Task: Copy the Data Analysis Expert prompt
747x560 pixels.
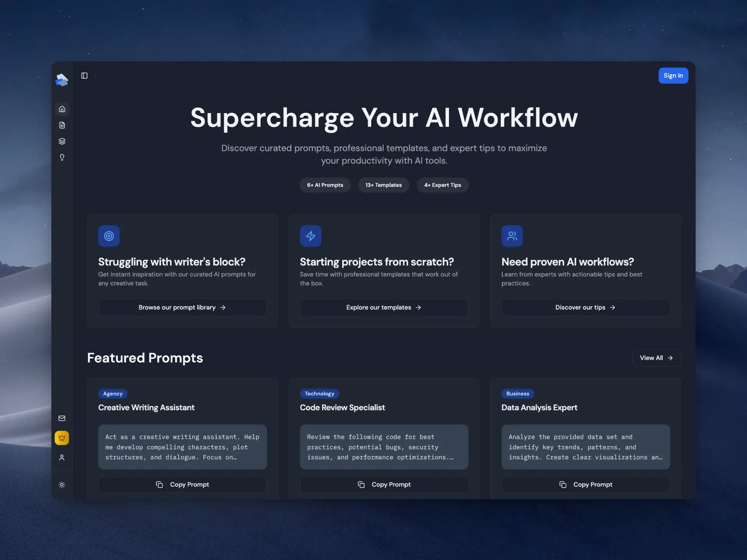Action: tap(585, 485)
